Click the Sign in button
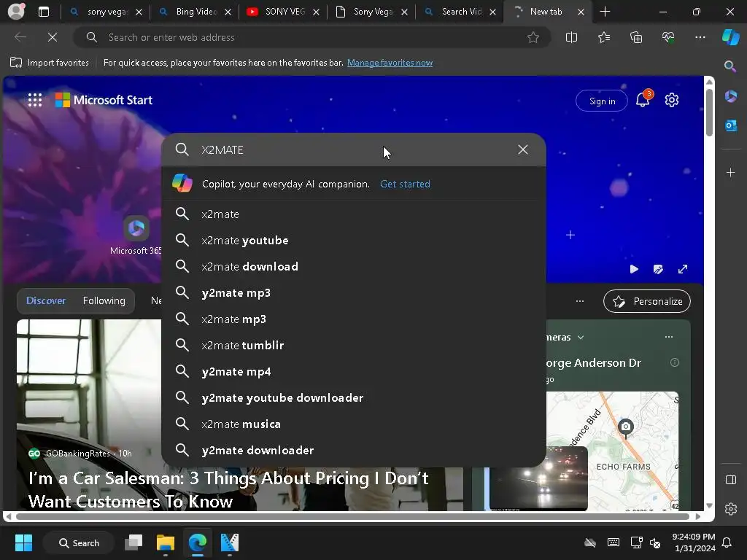The height and width of the screenshot is (560, 747). click(x=602, y=101)
